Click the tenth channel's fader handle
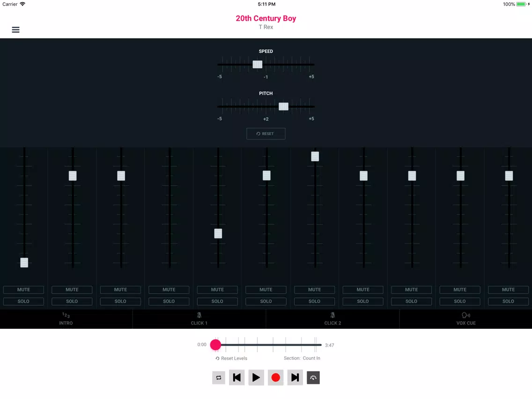Screen dimensions: 532x399 (x=461, y=176)
